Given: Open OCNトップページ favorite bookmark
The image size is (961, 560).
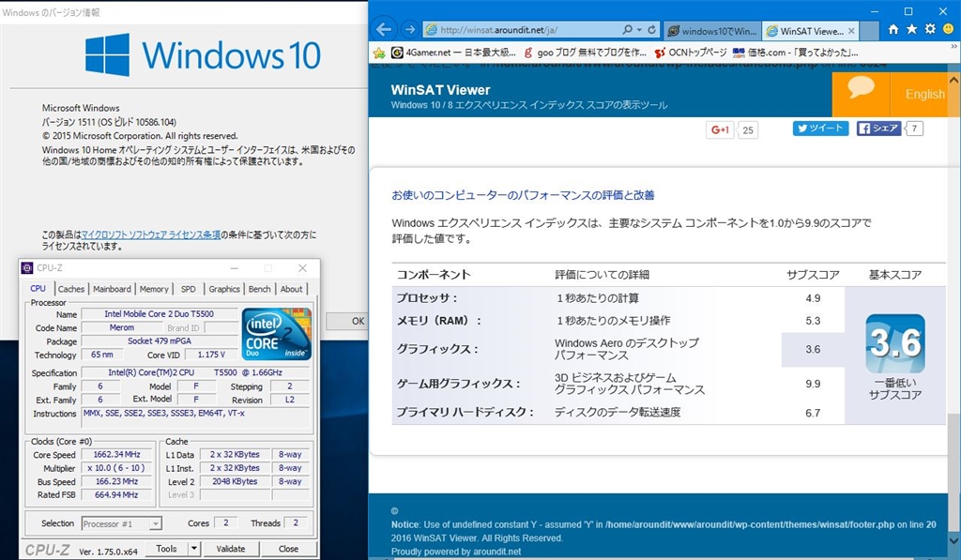Looking at the screenshot, I should click(x=690, y=53).
